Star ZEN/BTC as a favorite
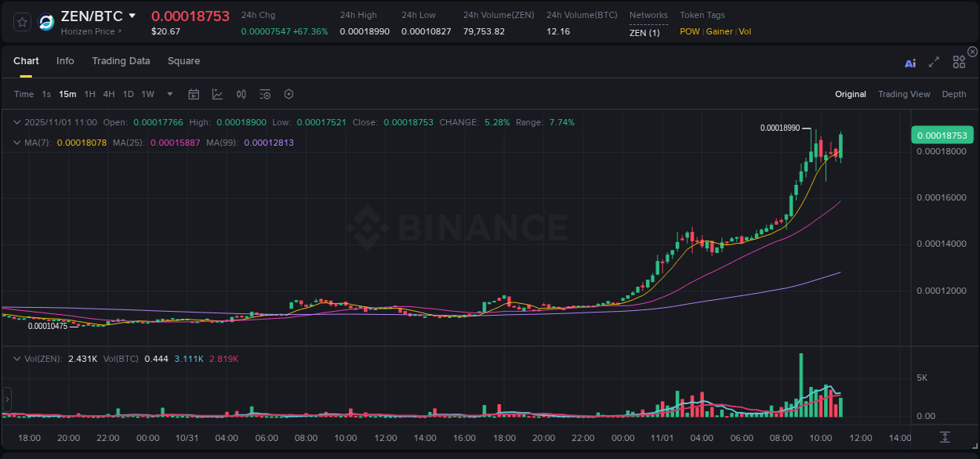This screenshot has width=980, height=459. tap(21, 22)
